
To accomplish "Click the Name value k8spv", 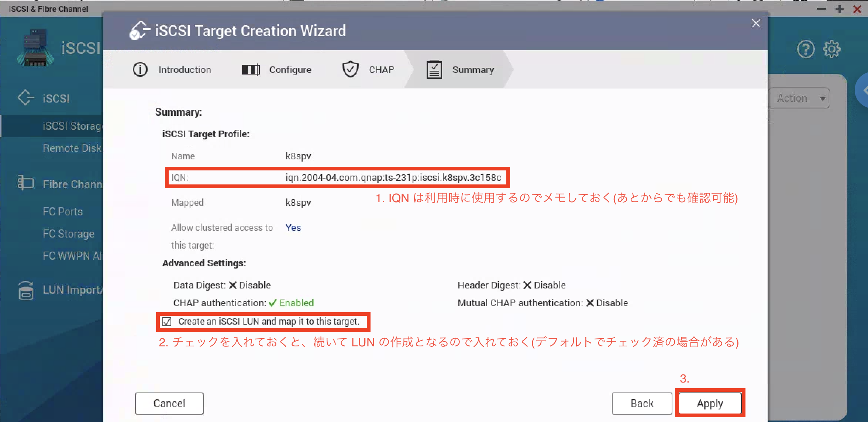I will (x=298, y=156).
